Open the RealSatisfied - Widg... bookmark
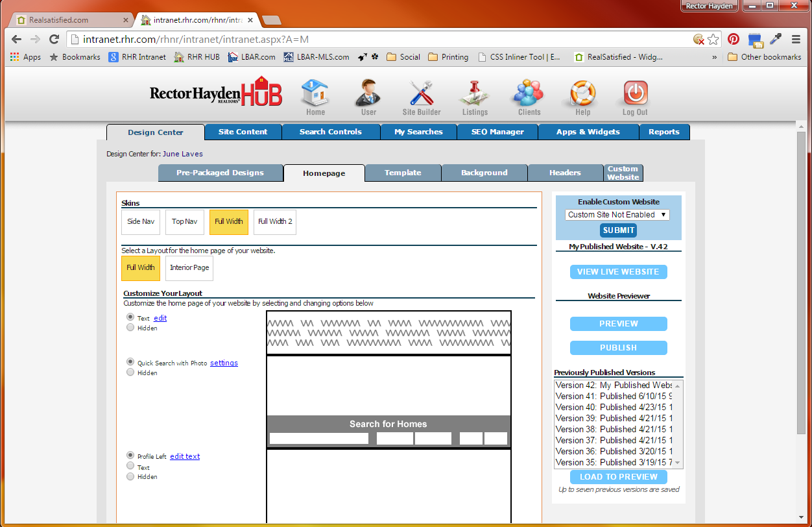 coord(619,57)
